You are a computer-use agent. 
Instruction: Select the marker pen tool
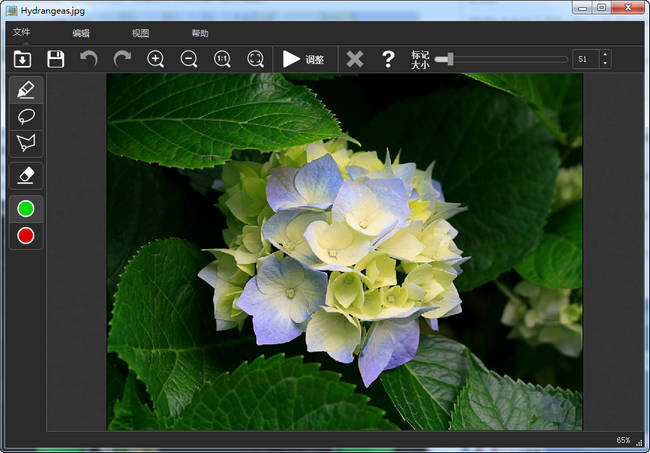26,89
